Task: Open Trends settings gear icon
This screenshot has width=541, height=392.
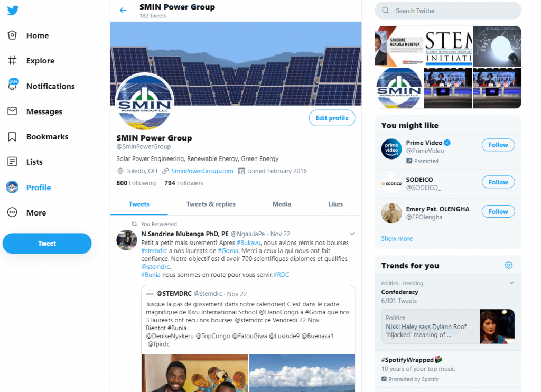Action: point(508,265)
